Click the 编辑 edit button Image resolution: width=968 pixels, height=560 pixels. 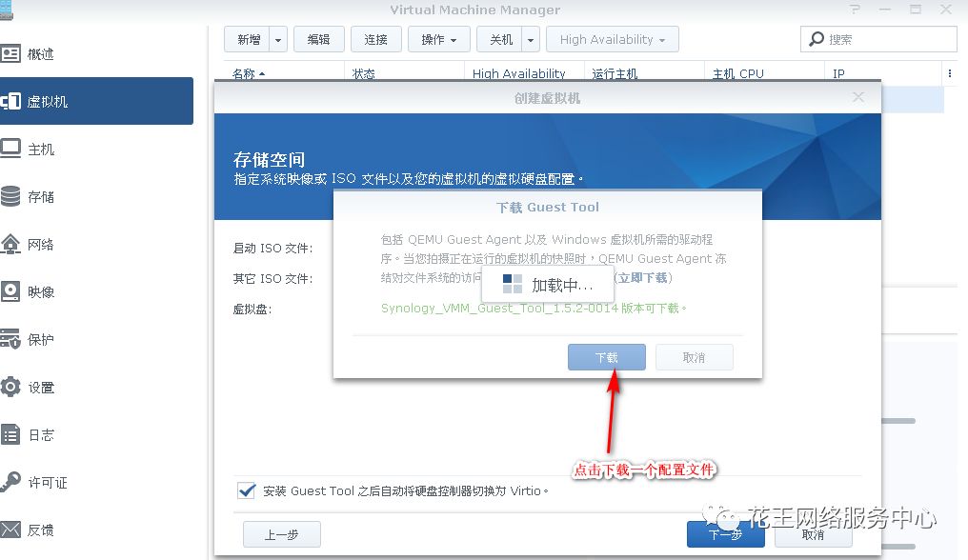318,39
